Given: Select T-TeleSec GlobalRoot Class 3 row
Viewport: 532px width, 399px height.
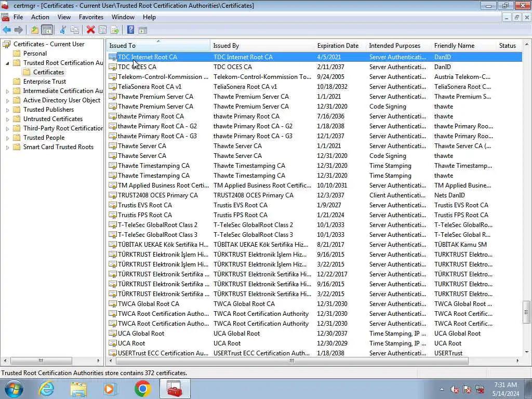Looking at the screenshot, I should click(315, 234).
